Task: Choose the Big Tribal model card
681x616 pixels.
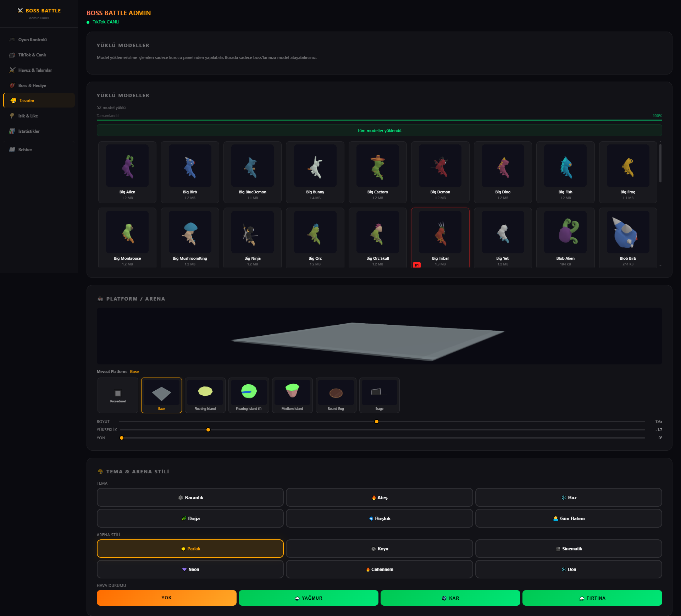Action: (440, 237)
